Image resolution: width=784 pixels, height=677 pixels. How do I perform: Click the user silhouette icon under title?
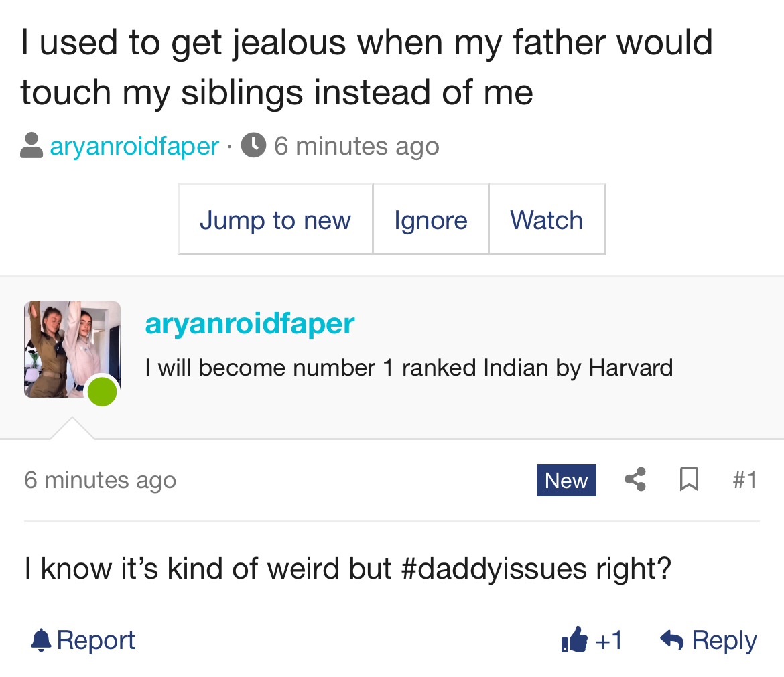[x=31, y=145]
